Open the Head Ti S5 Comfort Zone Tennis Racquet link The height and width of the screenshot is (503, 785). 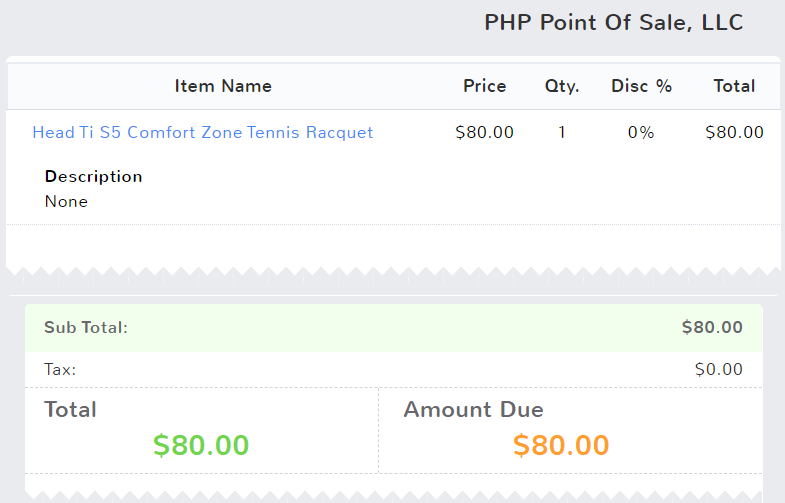click(203, 132)
